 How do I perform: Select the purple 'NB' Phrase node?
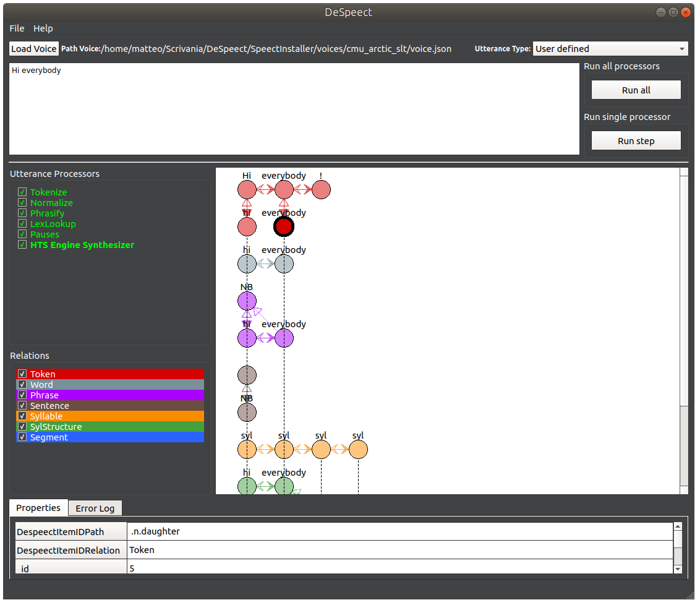[247, 301]
